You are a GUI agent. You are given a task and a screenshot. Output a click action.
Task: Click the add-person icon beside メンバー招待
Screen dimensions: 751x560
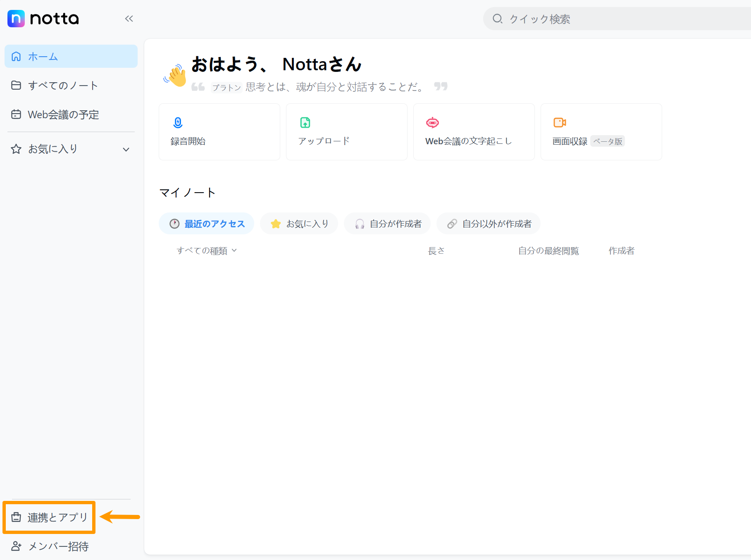click(x=16, y=546)
